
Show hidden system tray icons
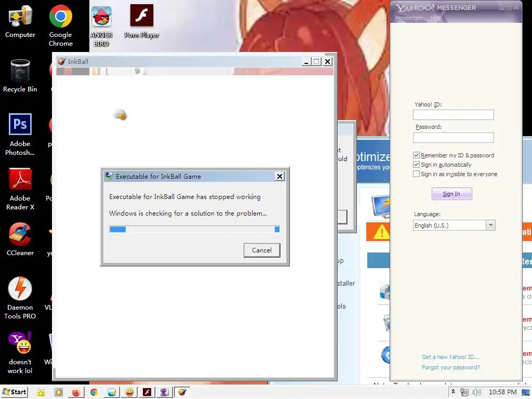click(453, 392)
